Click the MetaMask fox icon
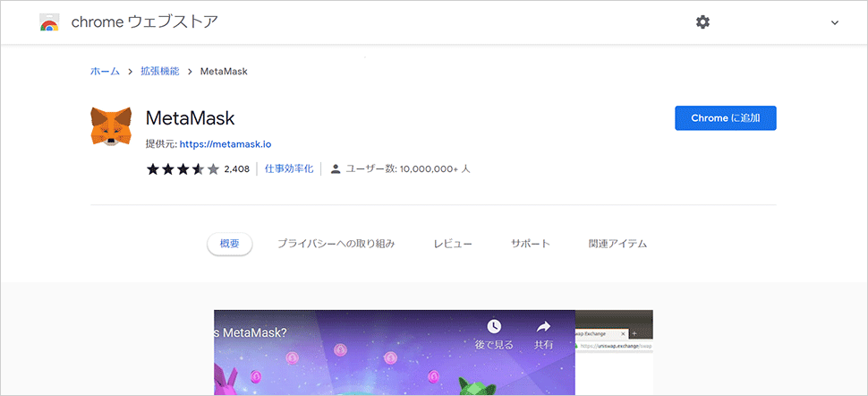868x396 pixels. (x=111, y=127)
